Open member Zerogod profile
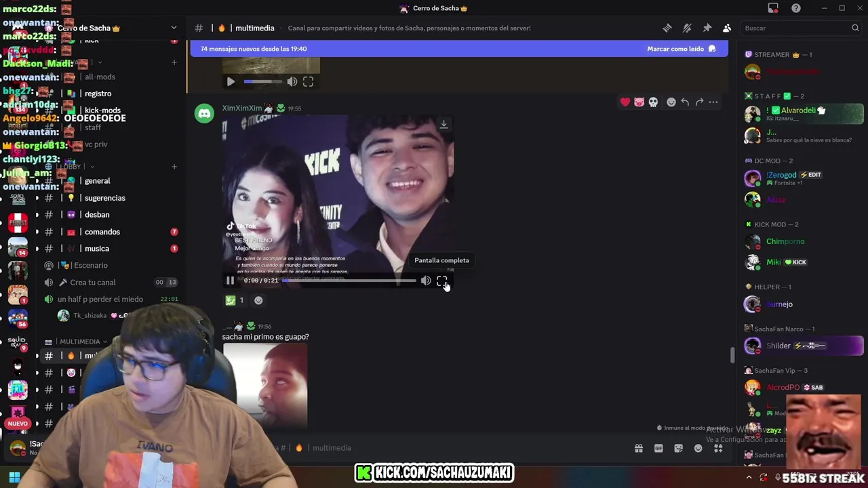 pyautogui.click(x=802, y=179)
